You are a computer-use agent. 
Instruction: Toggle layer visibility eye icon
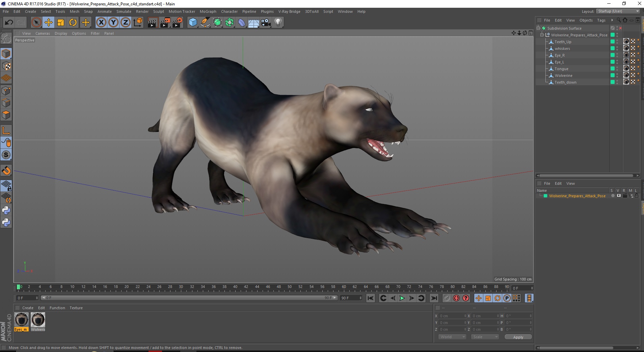tap(619, 196)
